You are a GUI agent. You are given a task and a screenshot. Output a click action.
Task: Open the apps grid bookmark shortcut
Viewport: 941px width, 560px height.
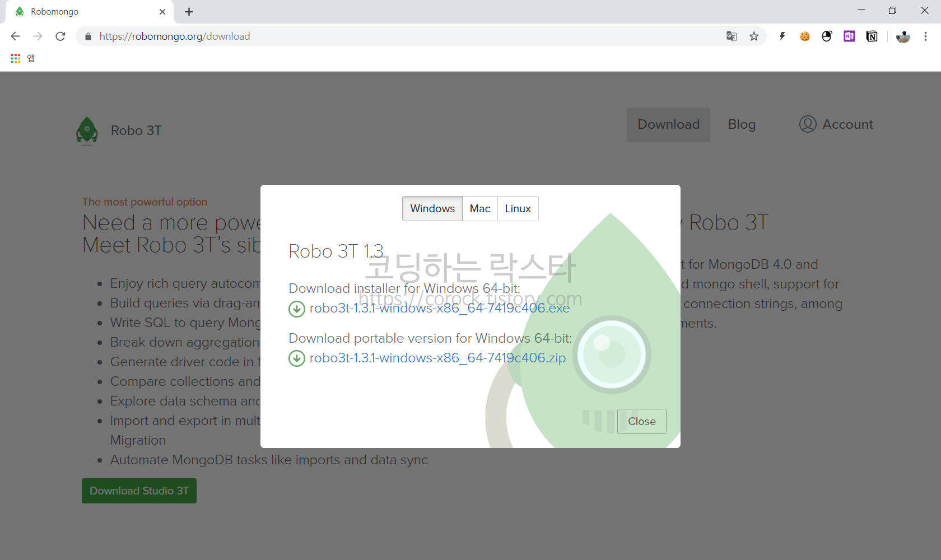(x=16, y=58)
